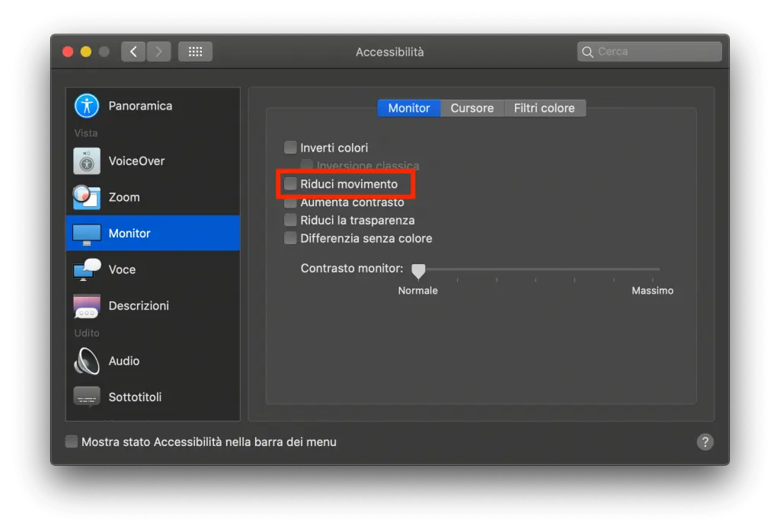Show all System Preferences via grid button
The image size is (780, 532).
(195, 51)
